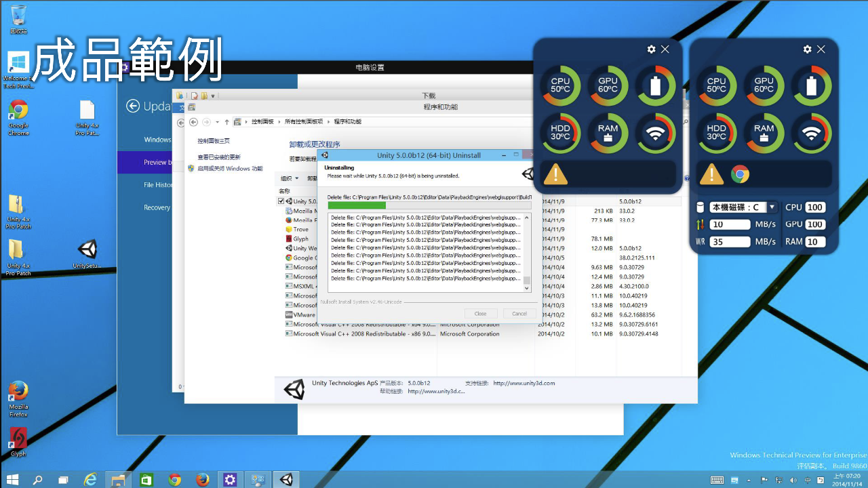The width and height of the screenshot is (868, 488).
Task: Click CPU gauge in widget with Chrome icon
Action: (x=717, y=85)
